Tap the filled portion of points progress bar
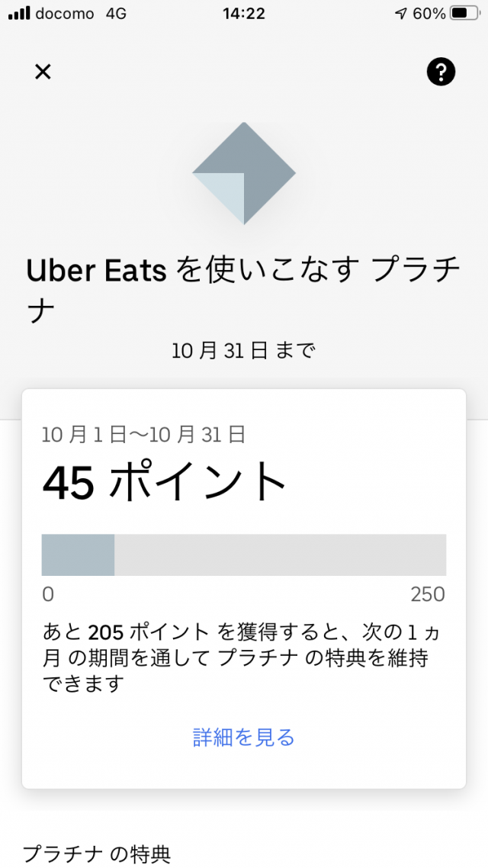This screenshot has width=488, height=868. pyautogui.click(x=78, y=555)
